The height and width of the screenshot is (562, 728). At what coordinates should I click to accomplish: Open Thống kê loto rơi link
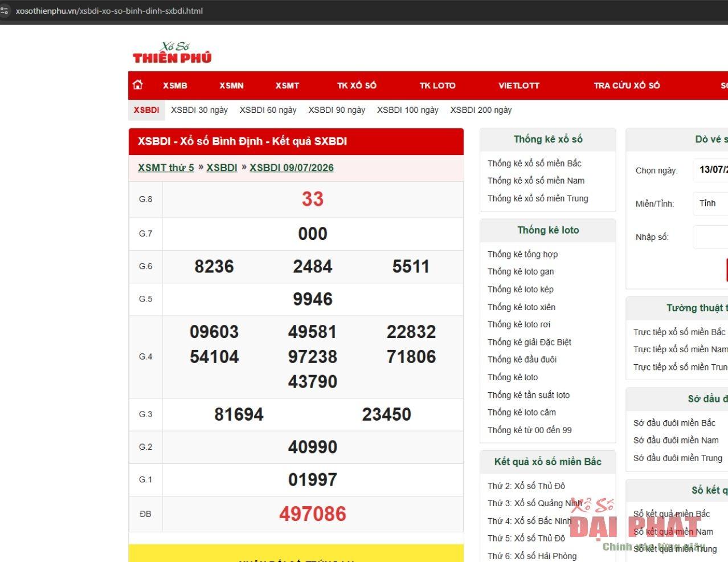(519, 324)
